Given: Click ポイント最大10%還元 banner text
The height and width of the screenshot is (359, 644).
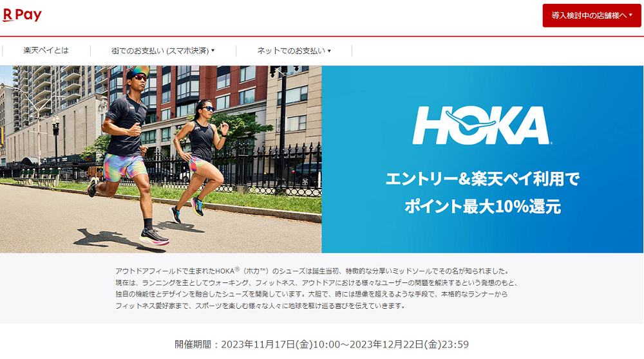Looking at the screenshot, I should pyautogui.click(x=482, y=207).
